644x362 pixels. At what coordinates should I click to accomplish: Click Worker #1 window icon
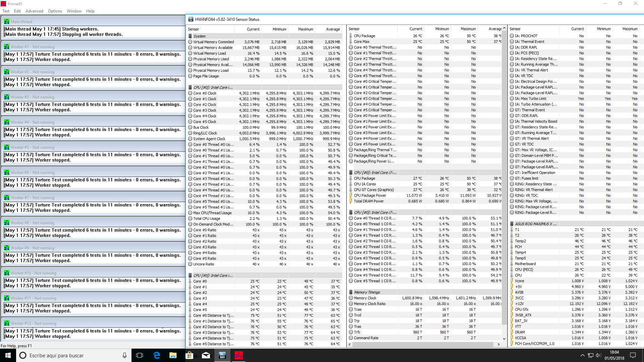[x=6, y=47]
